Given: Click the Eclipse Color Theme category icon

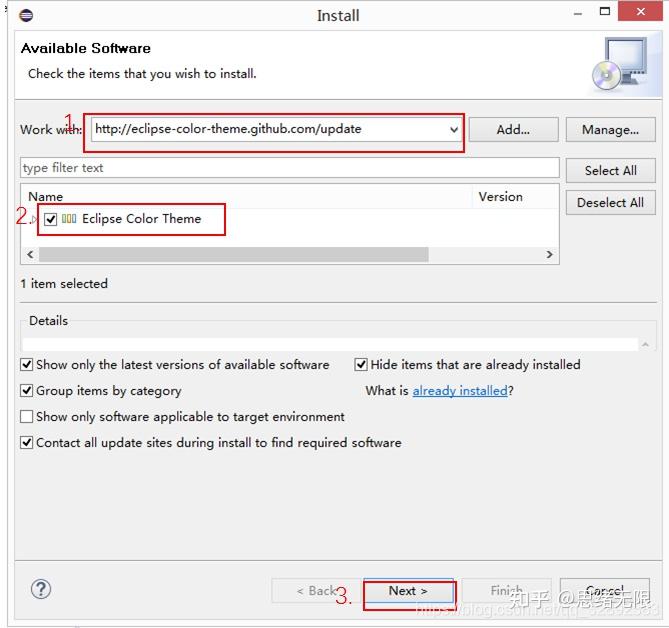Looking at the screenshot, I should pyautogui.click(x=69, y=219).
